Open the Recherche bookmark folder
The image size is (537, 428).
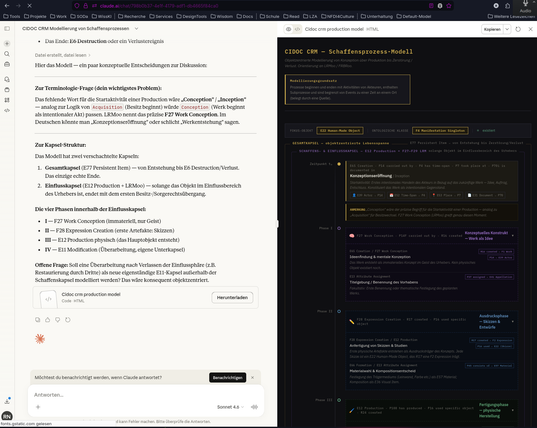point(132,16)
